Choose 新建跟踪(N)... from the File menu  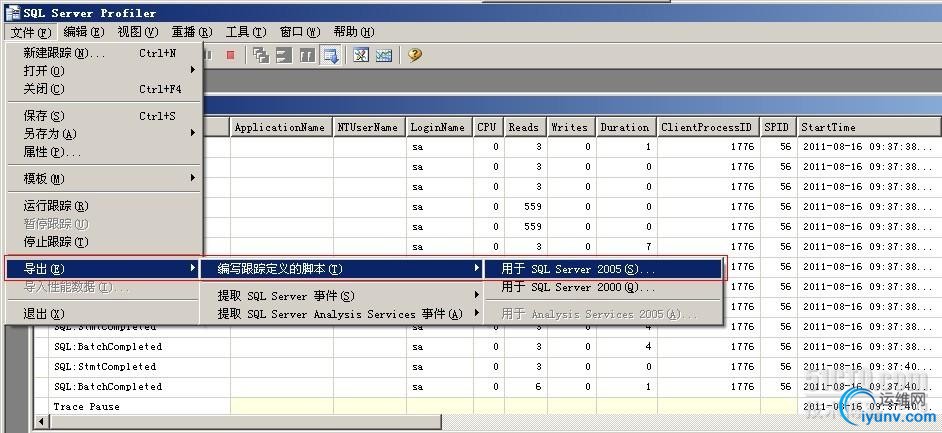pyautogui.click(x=103, y=53)
